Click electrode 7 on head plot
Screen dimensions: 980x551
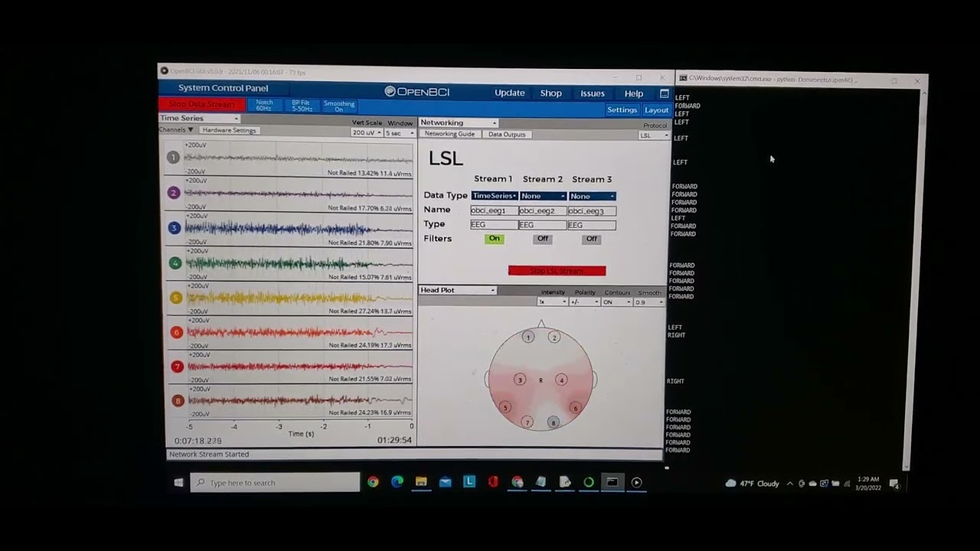click(527, 422)
